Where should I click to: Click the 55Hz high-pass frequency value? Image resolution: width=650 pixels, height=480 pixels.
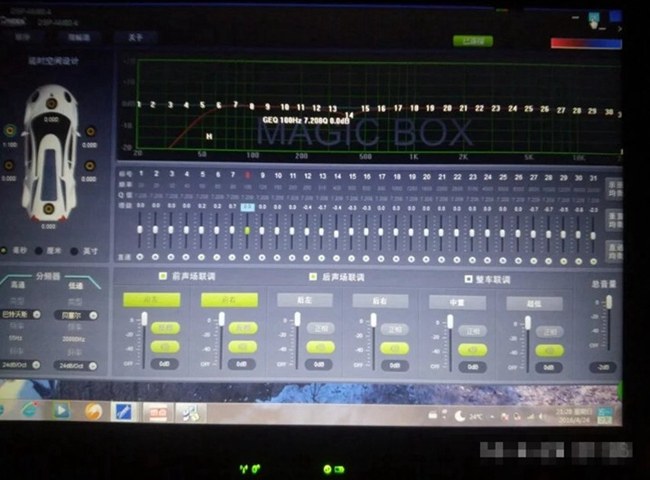point(15,338)
